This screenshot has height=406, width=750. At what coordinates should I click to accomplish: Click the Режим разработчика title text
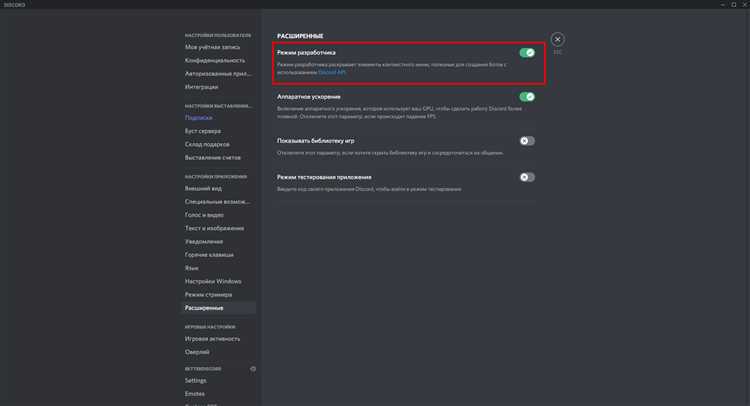pyautogui.click(x=306, y=53)
